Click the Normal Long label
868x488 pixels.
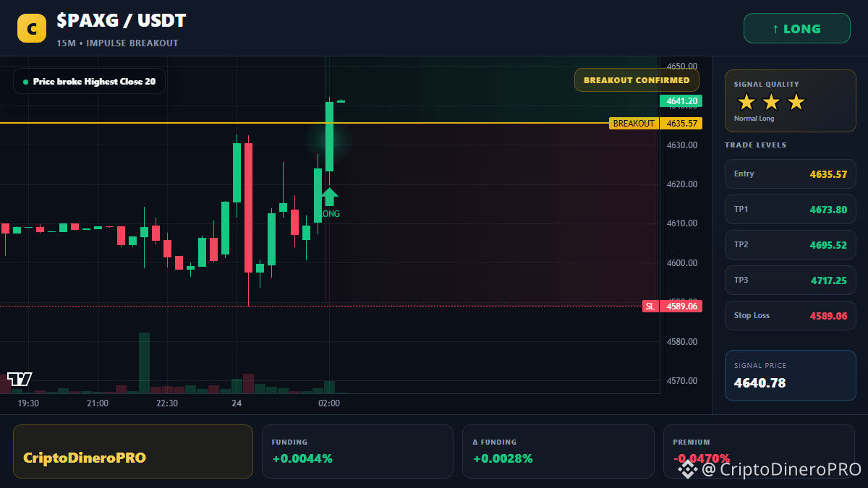pos(754,119)
